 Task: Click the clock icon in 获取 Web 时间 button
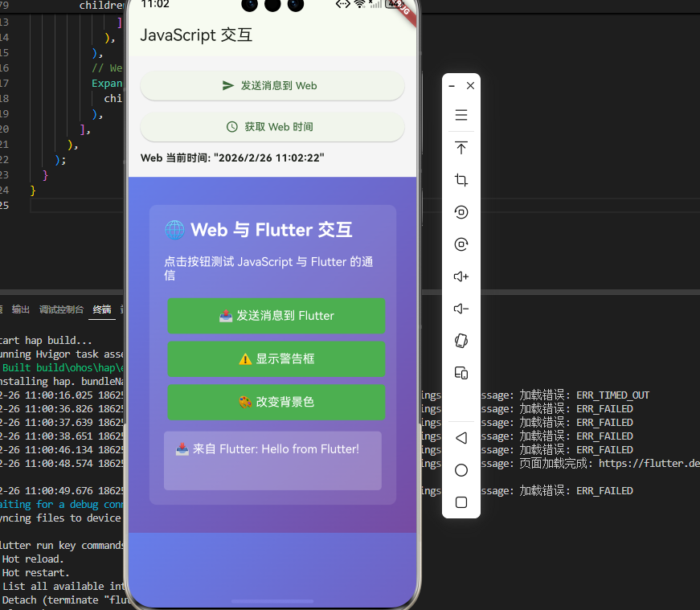(232, 127)
